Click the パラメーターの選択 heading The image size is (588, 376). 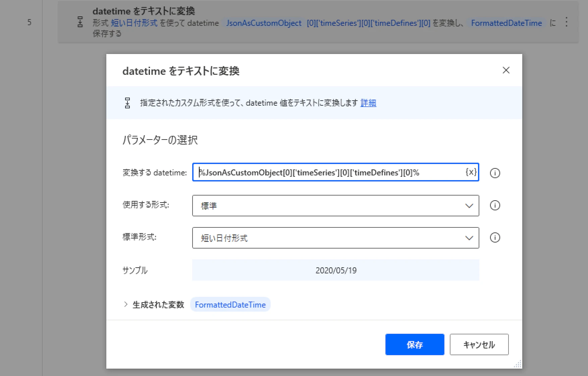point(160,140)
